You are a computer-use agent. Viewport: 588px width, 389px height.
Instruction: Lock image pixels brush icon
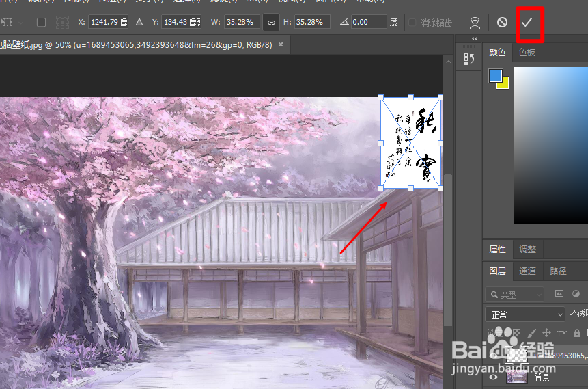pos(532,333)
